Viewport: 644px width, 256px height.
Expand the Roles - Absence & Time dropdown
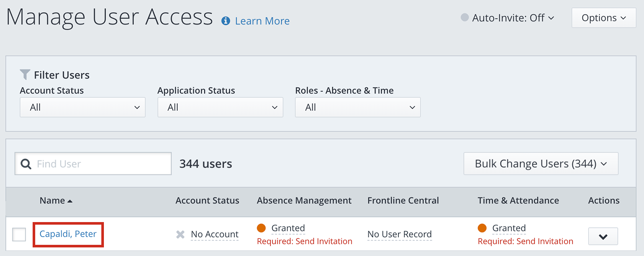(357, 107)
